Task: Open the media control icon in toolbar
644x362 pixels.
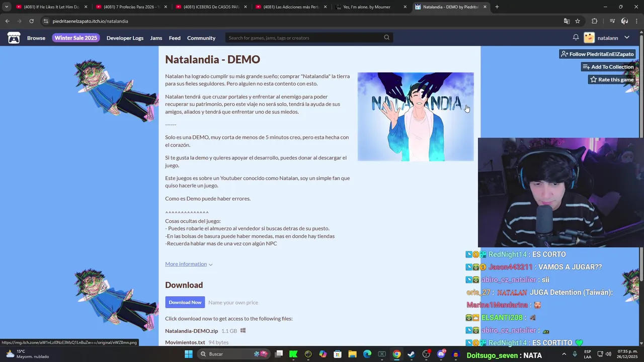Action: (x=612, y=21)
